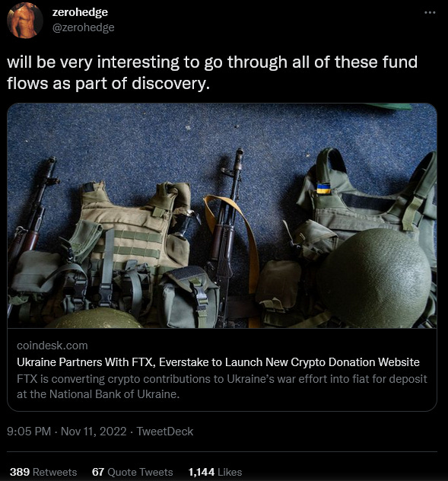
Task: View the 67 Quote Tweets list
Action: click(x=132, y=472)
